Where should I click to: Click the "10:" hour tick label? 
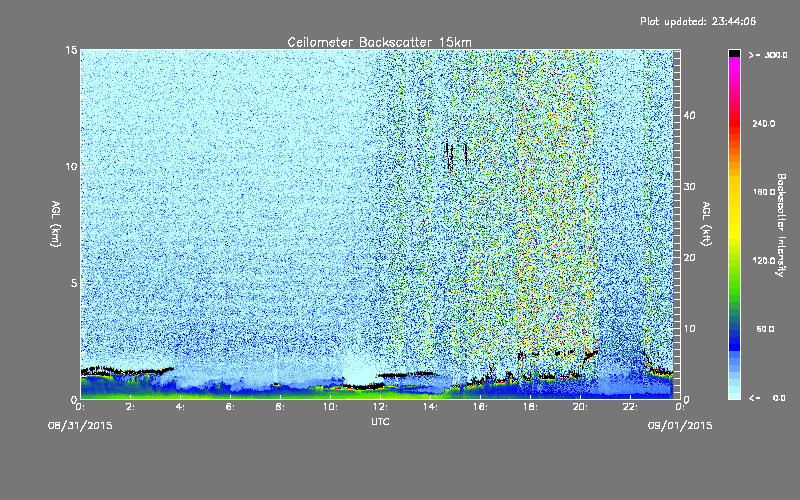330,407
